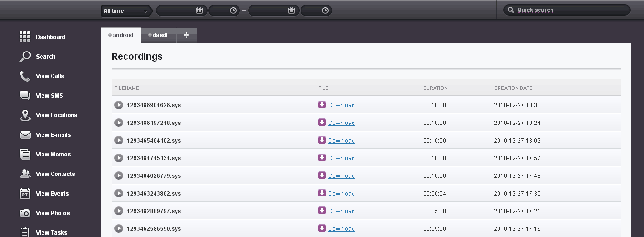The image size is (644, 237).
Task: Play recording 1293462889797.sys
Action: [119, 211]
